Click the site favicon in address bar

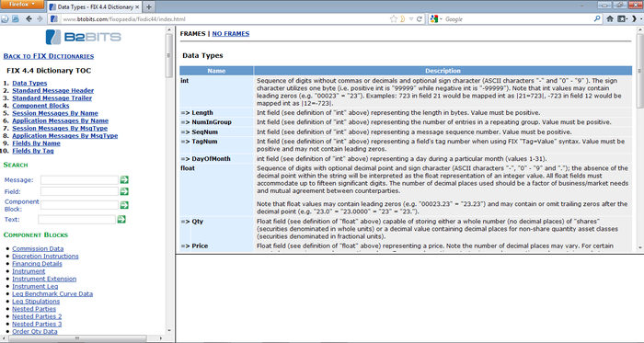click(53, 19)
